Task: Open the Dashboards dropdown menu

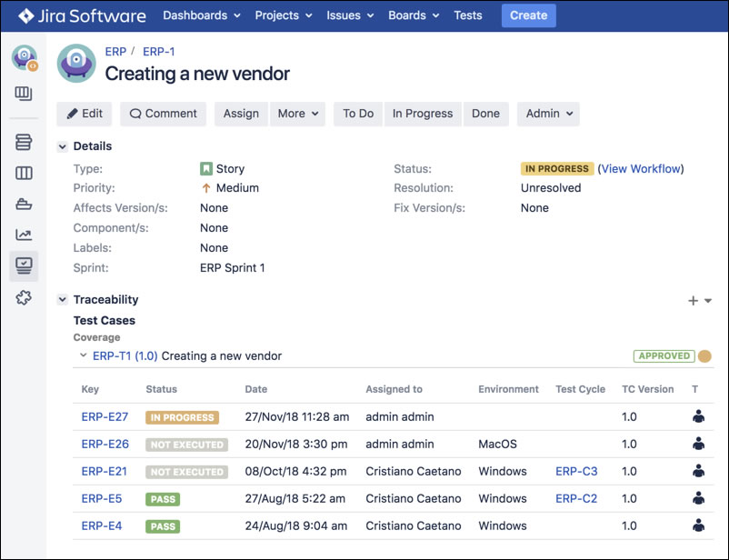Action: (202, 15)
